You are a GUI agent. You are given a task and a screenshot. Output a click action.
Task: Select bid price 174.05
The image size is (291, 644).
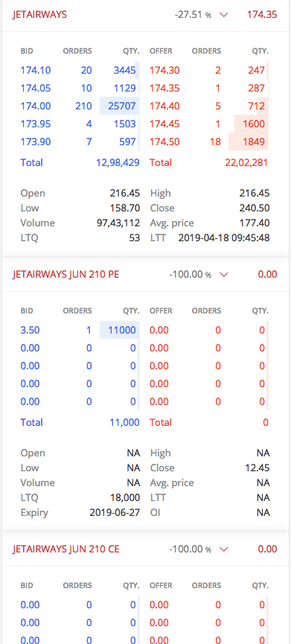pos(36,89)
